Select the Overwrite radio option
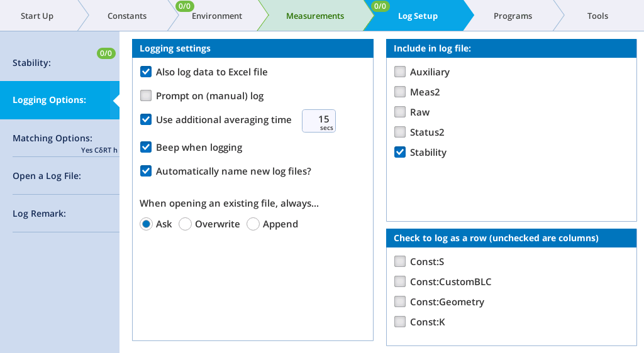This screenshot has width=644, height=353. point(186,224)
